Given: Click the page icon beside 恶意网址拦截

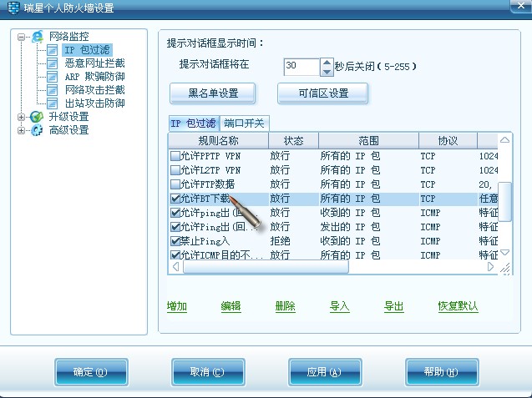Looking at the screenshot, I should click(x=52, y=63).
